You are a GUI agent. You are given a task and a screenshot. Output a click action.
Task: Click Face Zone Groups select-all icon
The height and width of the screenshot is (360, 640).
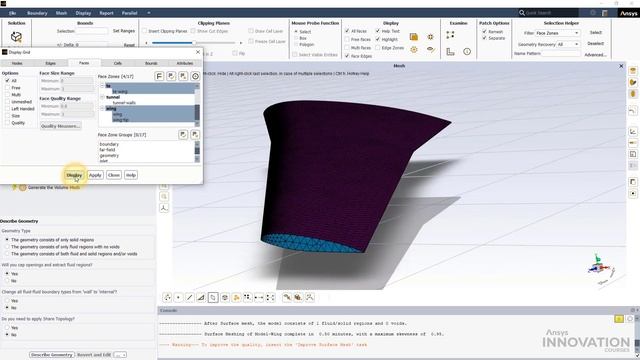coord(183,135)
